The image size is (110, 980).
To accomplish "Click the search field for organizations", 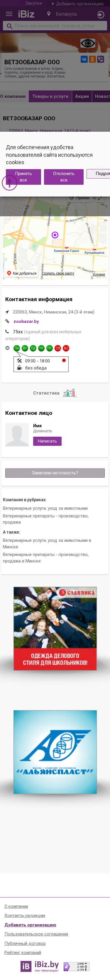I will point(55,26).
